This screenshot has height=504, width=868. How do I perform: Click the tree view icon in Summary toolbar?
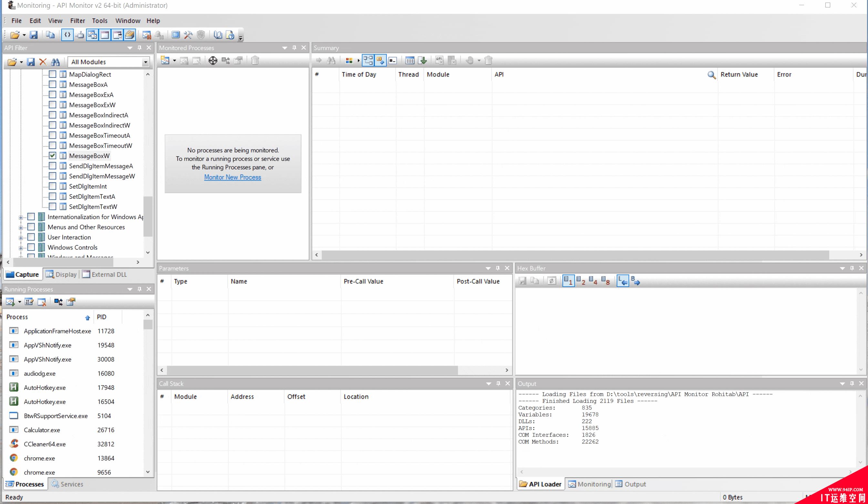(368, 61)
